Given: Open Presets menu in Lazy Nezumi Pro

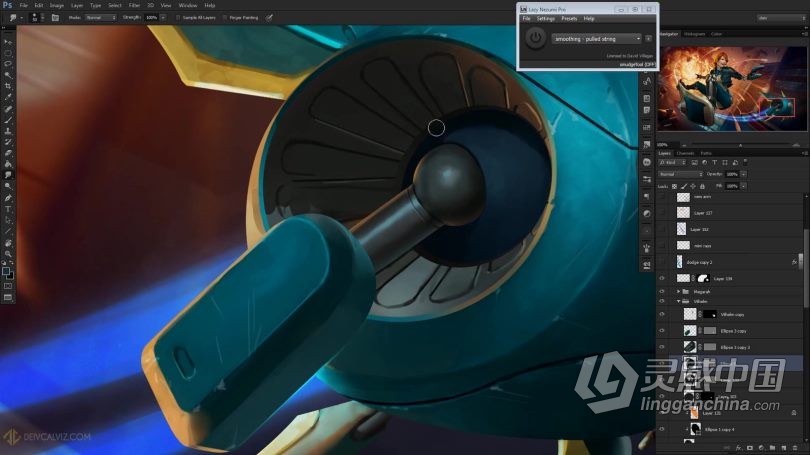Looking at the screenshot, I should pos(569,19).
